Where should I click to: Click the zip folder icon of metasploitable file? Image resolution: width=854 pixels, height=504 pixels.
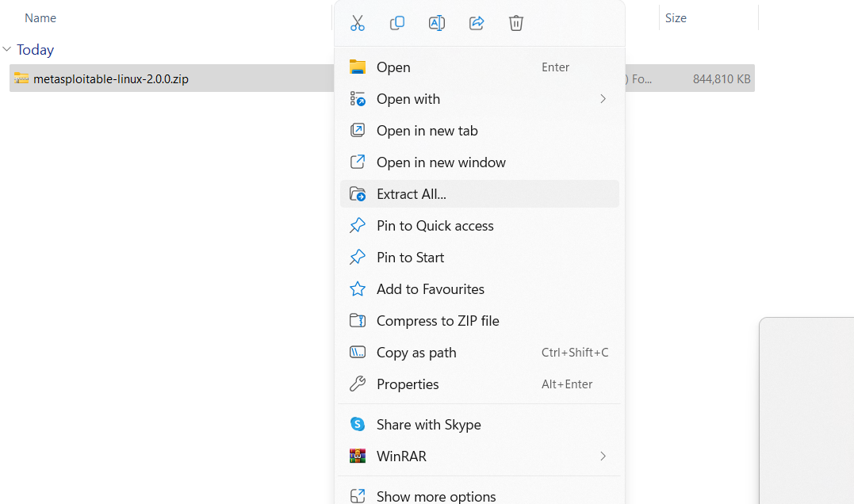21,78
